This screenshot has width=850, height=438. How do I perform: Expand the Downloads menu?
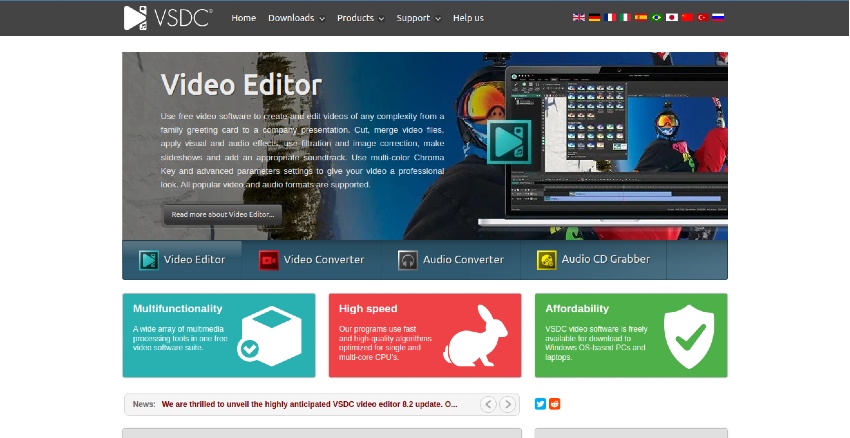point(297,18)
